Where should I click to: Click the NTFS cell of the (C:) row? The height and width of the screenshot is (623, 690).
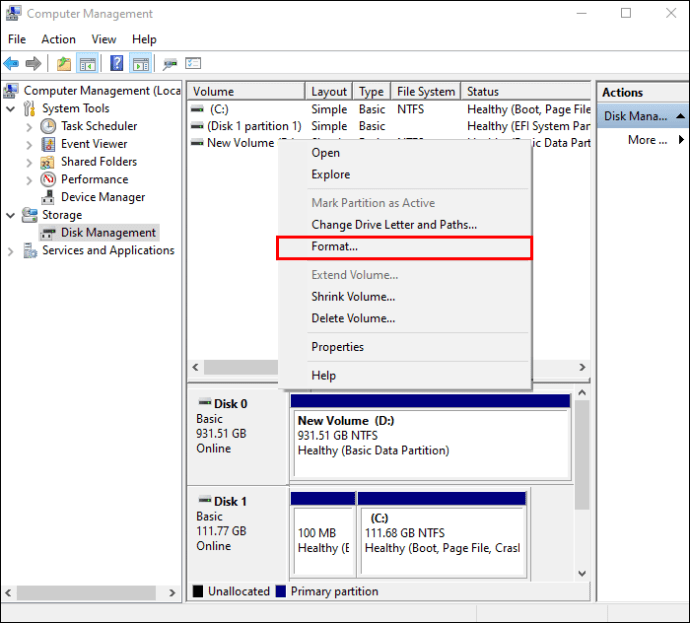click(411, 109)
